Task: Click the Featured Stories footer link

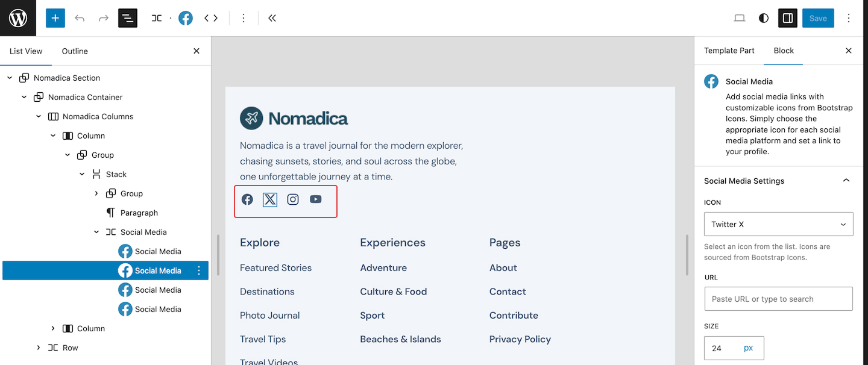Action: [x=275, y=267]
